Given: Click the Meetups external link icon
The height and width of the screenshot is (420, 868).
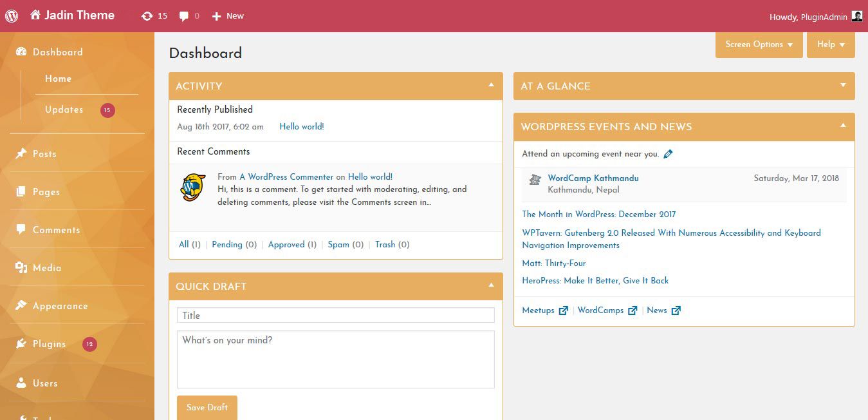Looking at the screenshot, I should click(x=564, y=310).
